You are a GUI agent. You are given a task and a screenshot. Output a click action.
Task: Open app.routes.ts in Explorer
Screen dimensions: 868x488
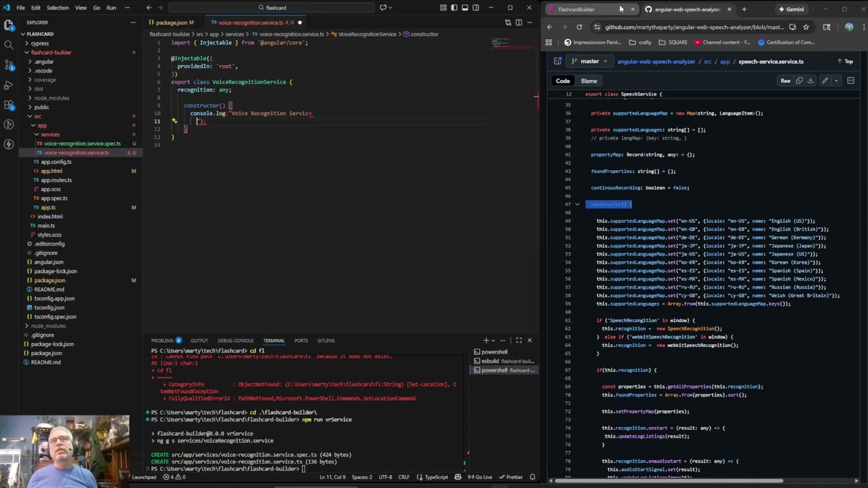pyautogui.click(x=56, y=180)
